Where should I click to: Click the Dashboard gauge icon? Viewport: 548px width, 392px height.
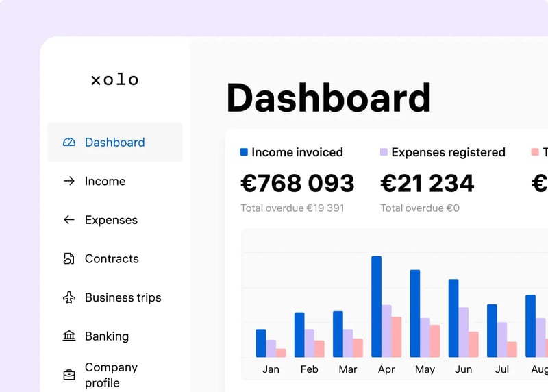[68, 143]
